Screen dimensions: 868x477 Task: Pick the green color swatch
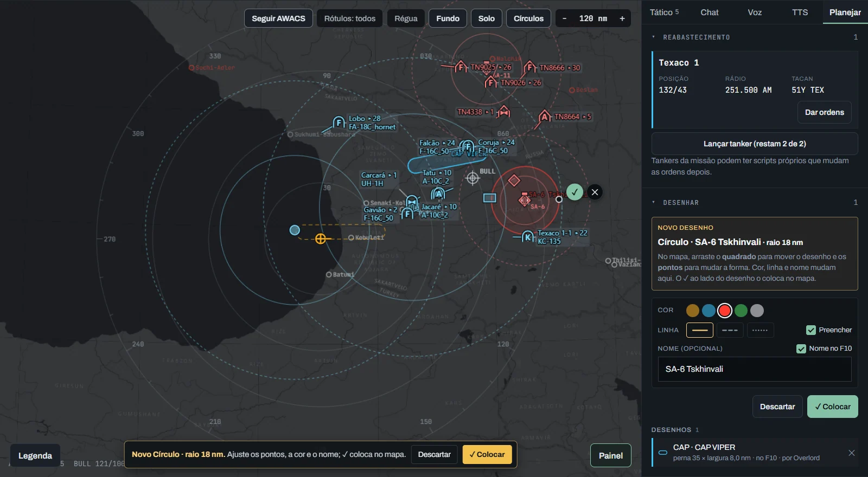(x=741, y=311)
